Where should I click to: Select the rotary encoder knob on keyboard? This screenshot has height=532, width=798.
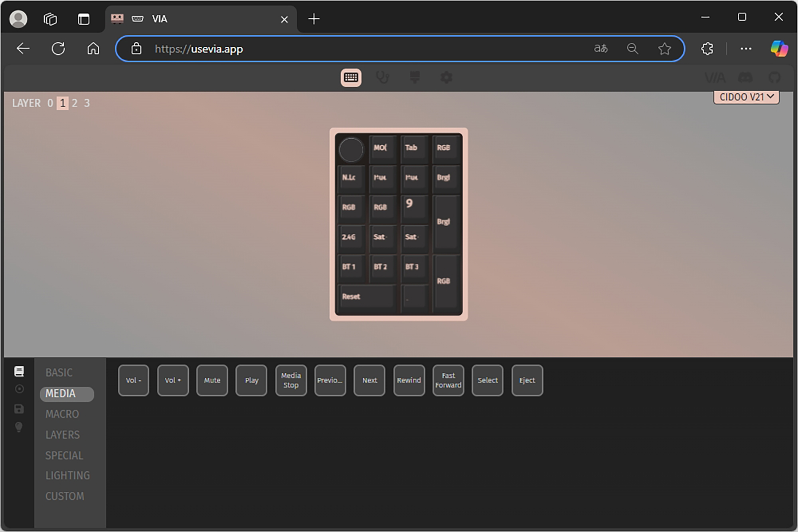coord(351,150)
